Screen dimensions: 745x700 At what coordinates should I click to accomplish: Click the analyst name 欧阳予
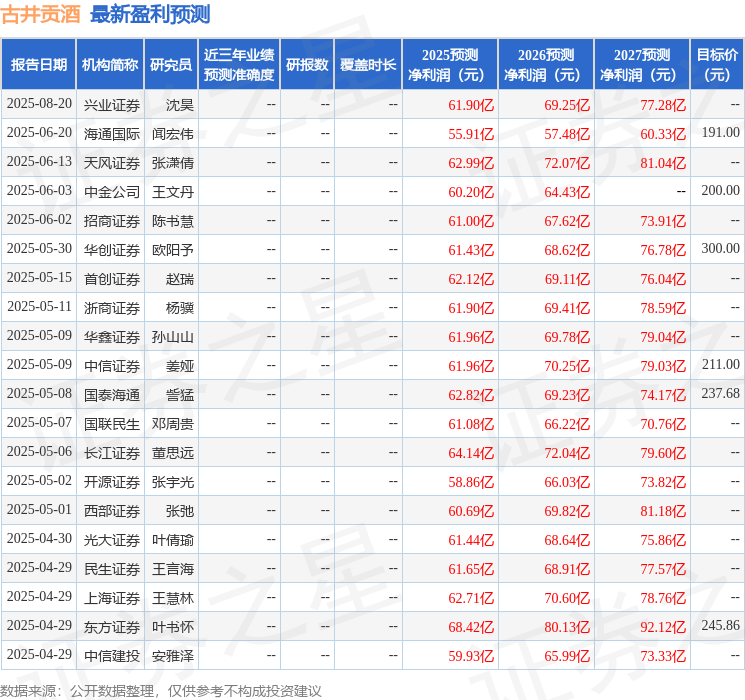(172, 250)
